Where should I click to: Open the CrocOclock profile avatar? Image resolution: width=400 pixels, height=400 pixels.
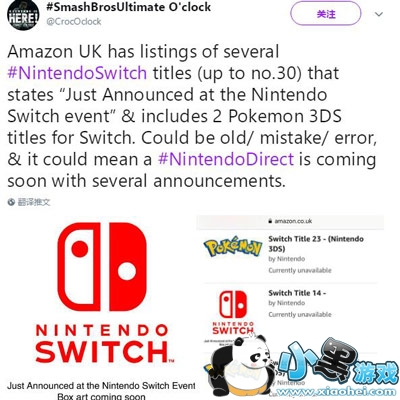click(x=23, y=14)
